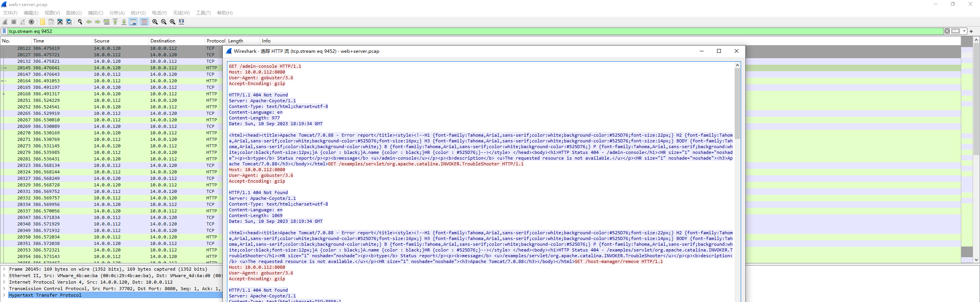Go back with the green left arrow
This screenshot has width=980, height=302.
pyautogui.click(x=89, y=22)
